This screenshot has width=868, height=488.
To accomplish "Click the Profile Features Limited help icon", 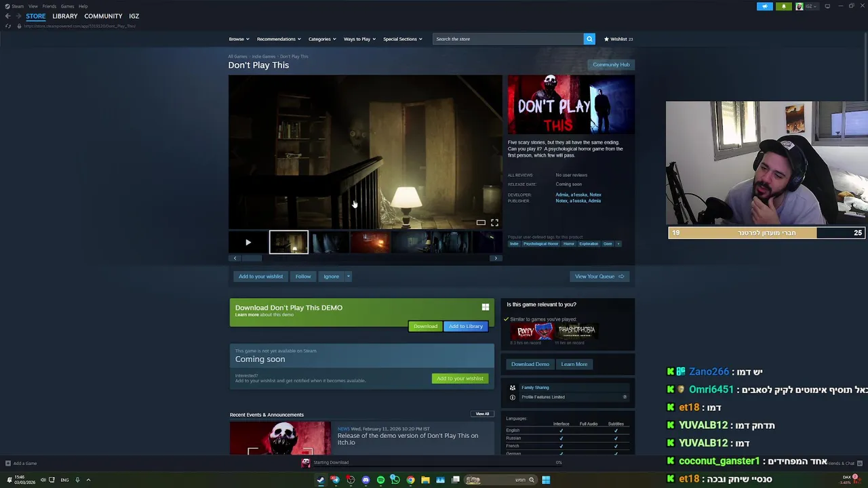I will [625, 397].
